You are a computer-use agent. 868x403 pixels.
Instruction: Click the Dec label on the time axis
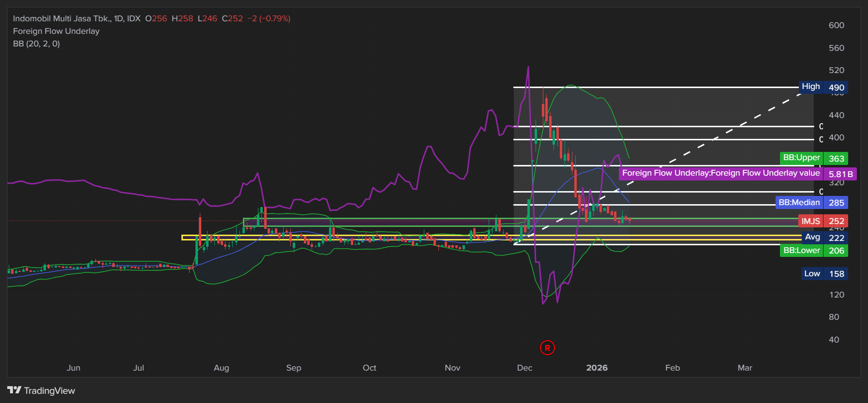pyautogui.click(x=525, y=368)
